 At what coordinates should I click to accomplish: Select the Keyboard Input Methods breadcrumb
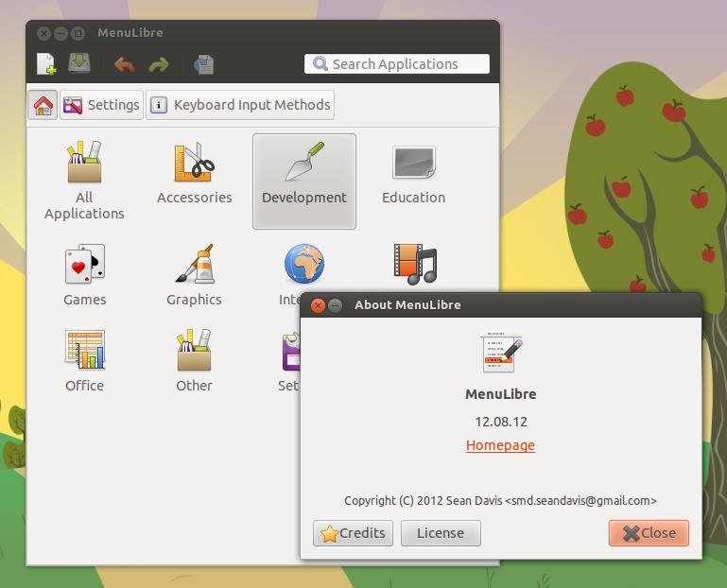(240, 105)
